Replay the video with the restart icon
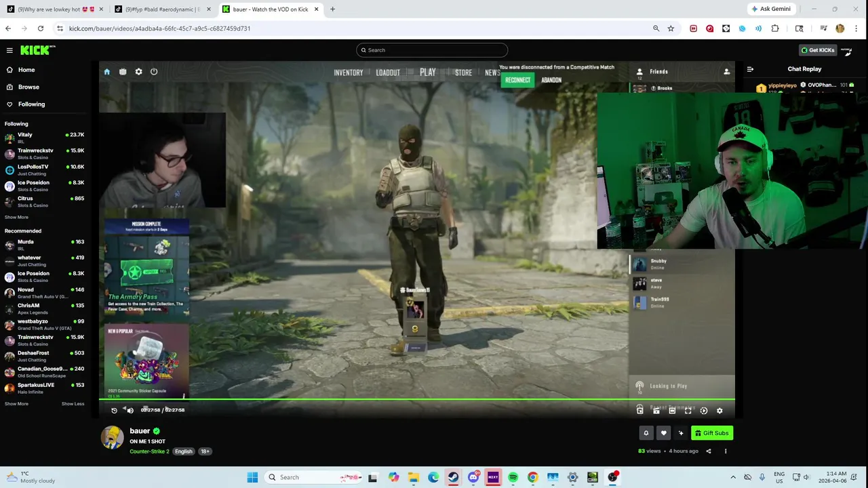Viewport: 868px width, 488px height. coord(114,410)
